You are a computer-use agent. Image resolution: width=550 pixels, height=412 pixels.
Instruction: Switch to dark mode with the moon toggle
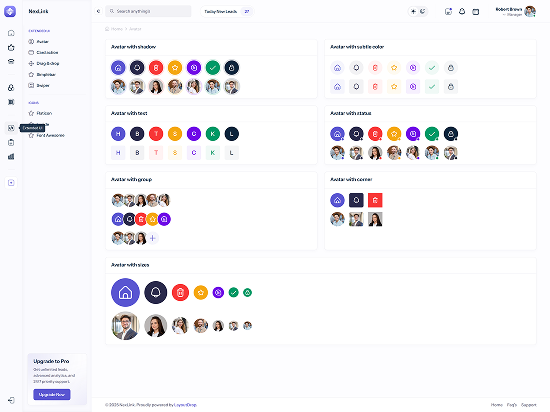click(423, 12)
